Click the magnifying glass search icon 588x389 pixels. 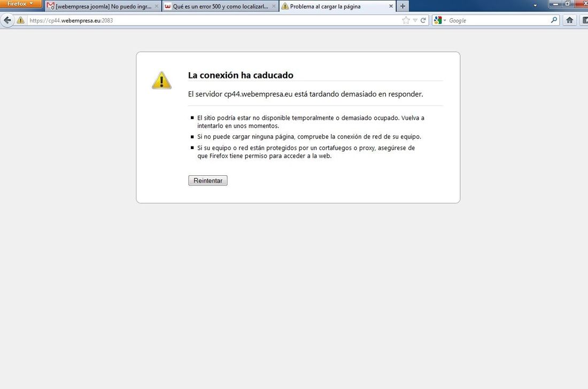pos(554,20)
